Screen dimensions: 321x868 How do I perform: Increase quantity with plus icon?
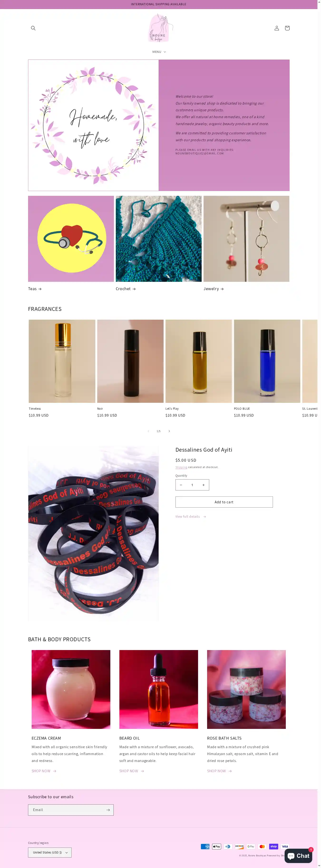(x=203, y=485)
